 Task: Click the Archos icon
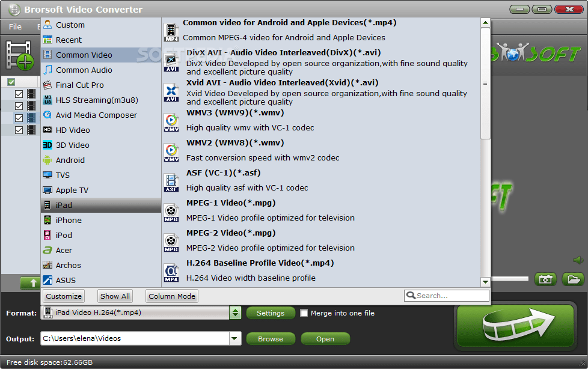(47, 265)
